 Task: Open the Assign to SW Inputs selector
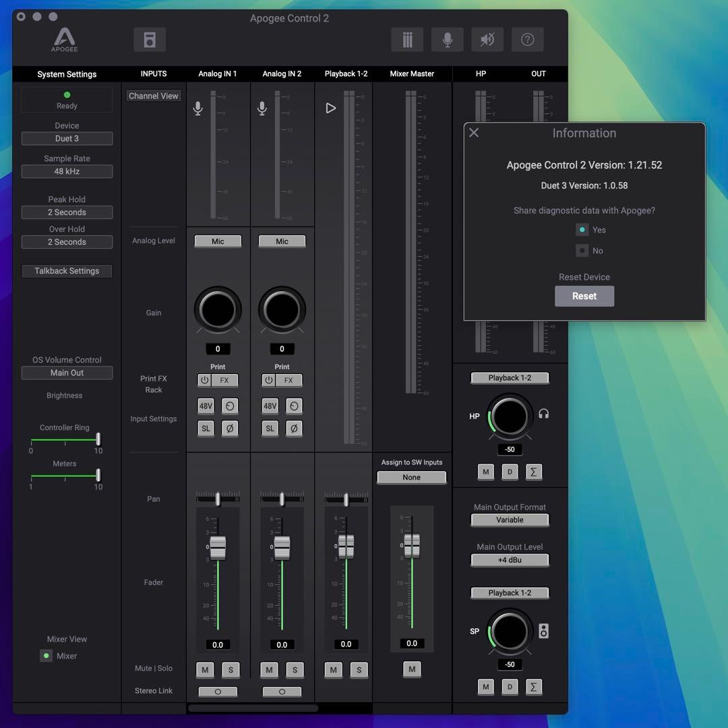tap(411, 477)
